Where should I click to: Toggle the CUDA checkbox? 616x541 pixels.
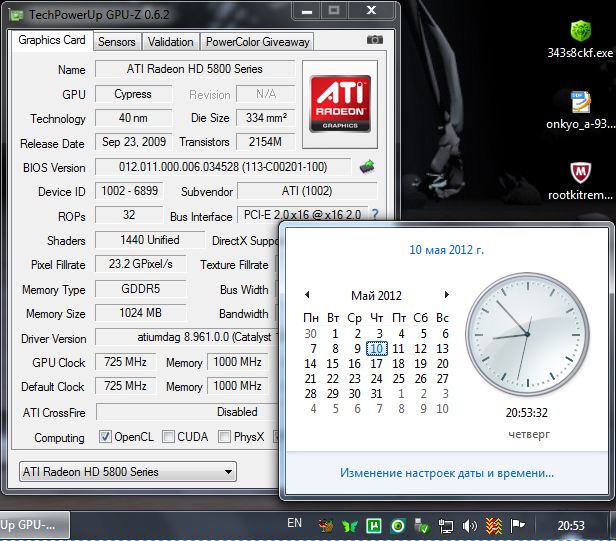(168, 436)
